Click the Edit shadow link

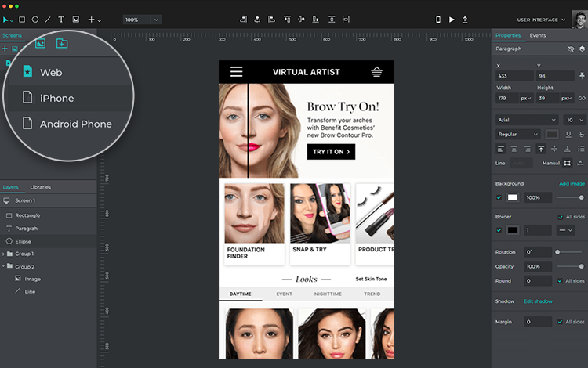click(538, 301)
